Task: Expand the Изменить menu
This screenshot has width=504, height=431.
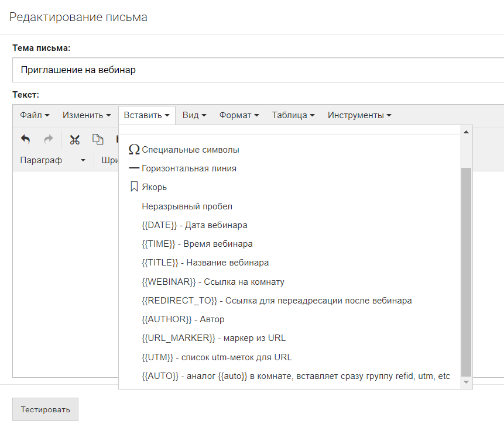Action: click(x=87, y=115)
